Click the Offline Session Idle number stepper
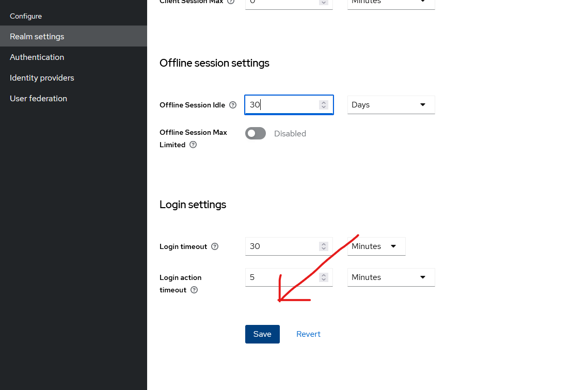The height and width of the screenshot is (390, 588). coord(324,105)
